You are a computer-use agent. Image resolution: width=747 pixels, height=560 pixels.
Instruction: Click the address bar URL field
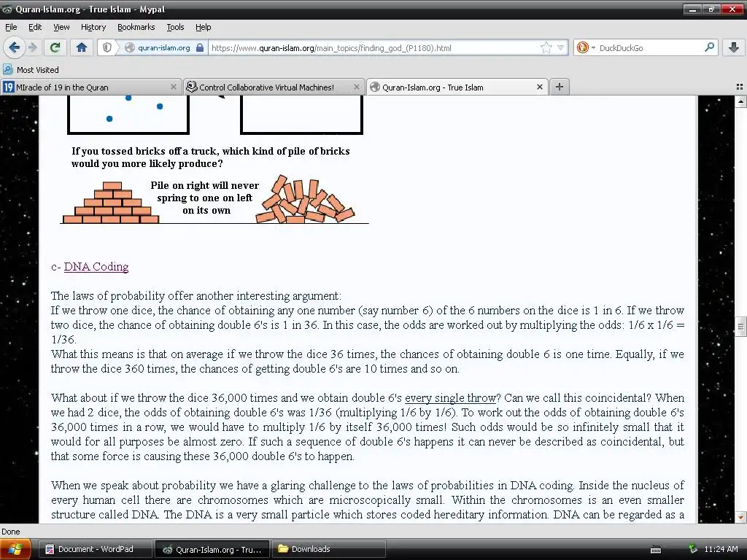[x=374, y=47]
